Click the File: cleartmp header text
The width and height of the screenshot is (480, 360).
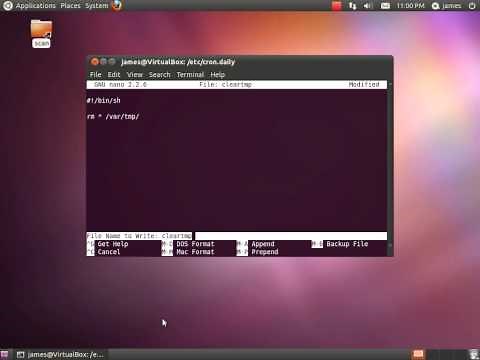coord(225,85)
